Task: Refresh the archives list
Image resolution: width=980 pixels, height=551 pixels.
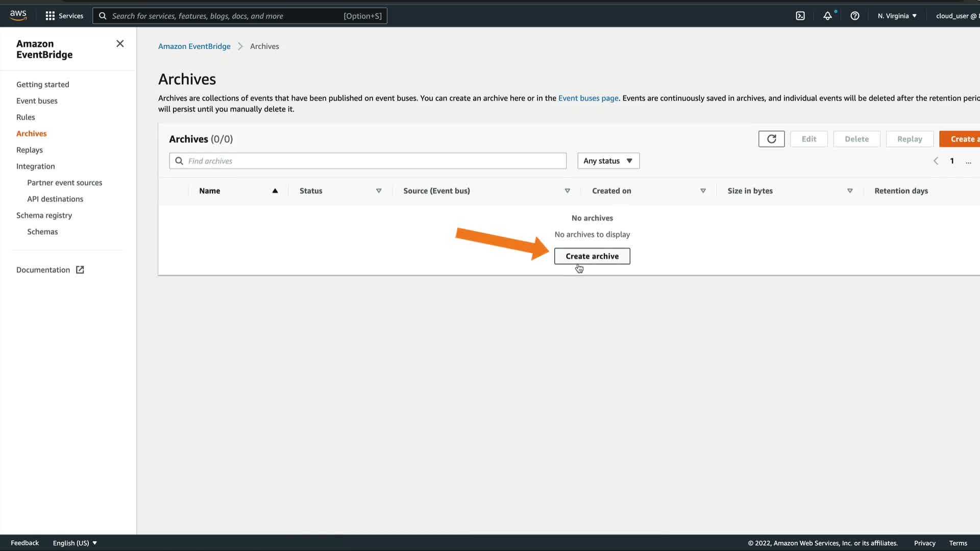Action: [x=771, y=139]
